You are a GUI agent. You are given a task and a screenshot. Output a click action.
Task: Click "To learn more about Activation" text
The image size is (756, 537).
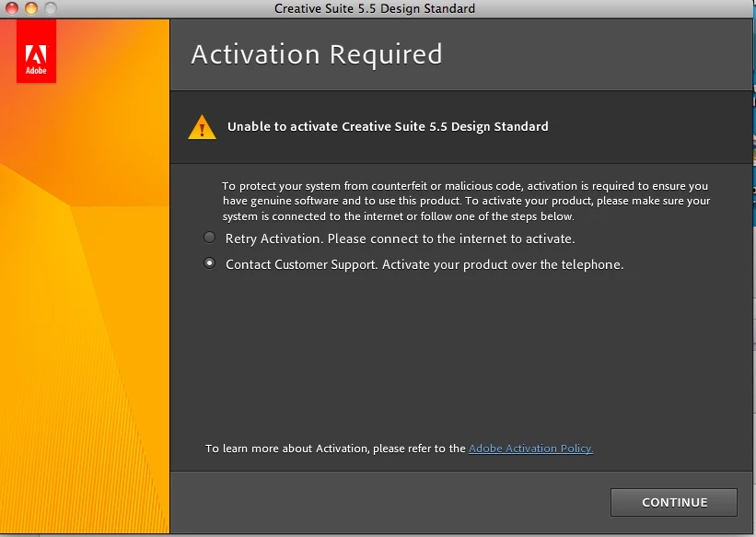(335, 449)
